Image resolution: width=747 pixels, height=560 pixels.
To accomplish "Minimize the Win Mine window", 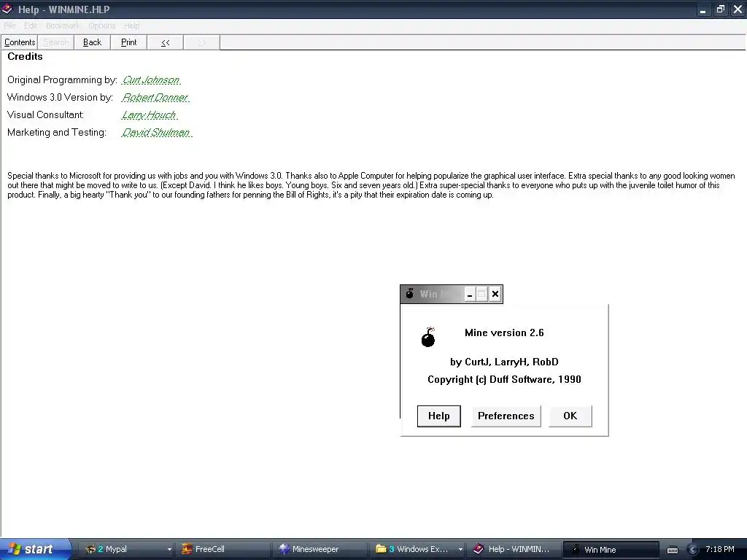I will pyautogui.click(x=469, y=295).
